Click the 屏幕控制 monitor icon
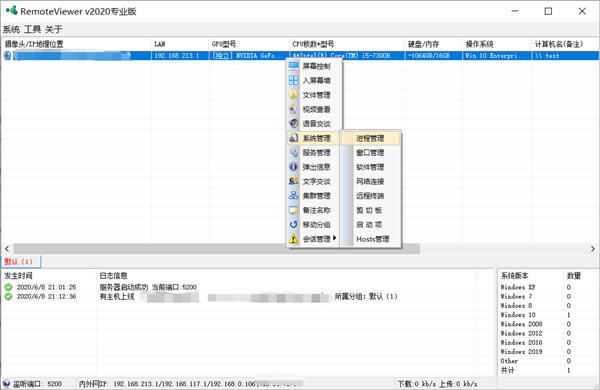The height and width of the screenshot is (390, 600). coord(293,66)
